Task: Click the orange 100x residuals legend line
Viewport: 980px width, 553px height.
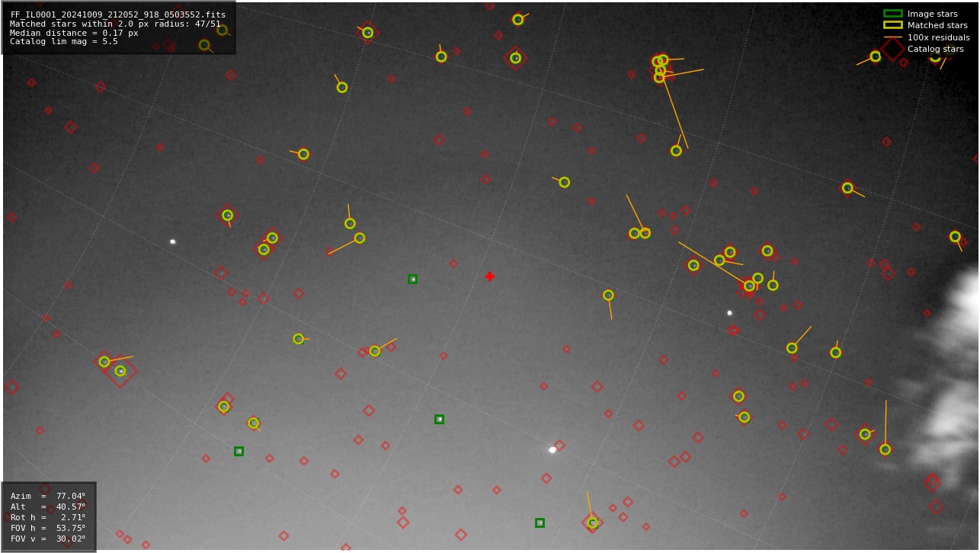Action: tap(892, 37)
